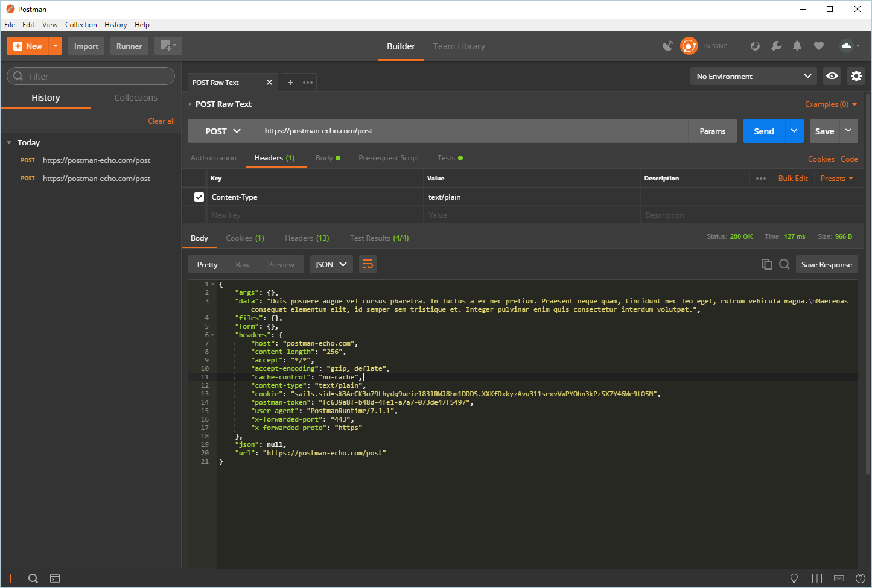
Task: Switch response view to Preview
Action: click(281, 265)
